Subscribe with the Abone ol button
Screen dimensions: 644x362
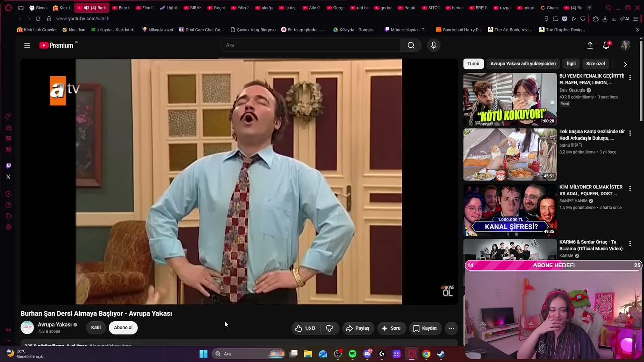[x=123, y=328]
